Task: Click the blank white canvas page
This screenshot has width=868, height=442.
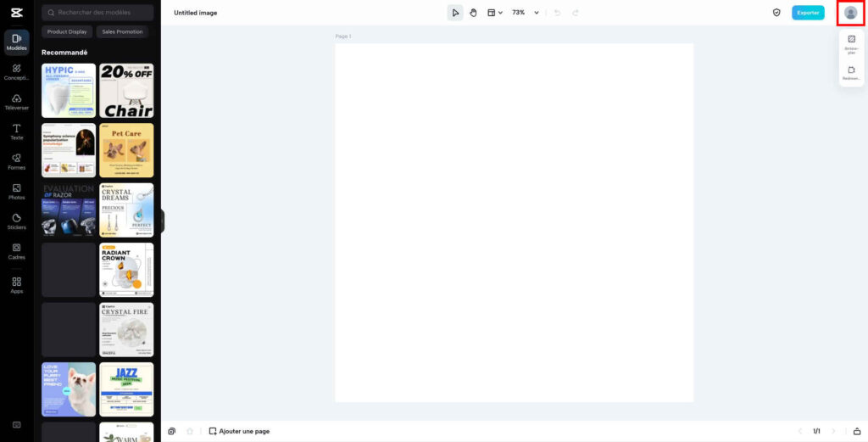Action: (x=514, y=222)
